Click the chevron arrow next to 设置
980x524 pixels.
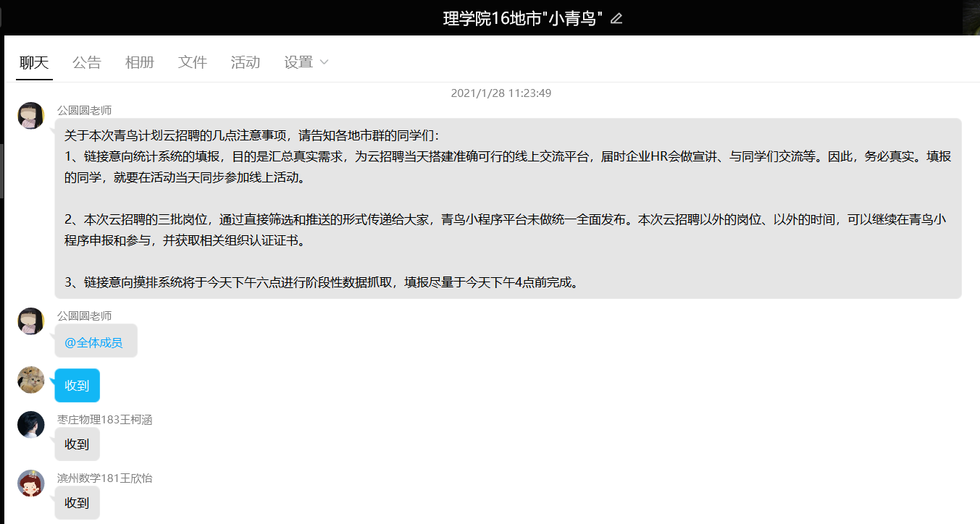(324, 62)
